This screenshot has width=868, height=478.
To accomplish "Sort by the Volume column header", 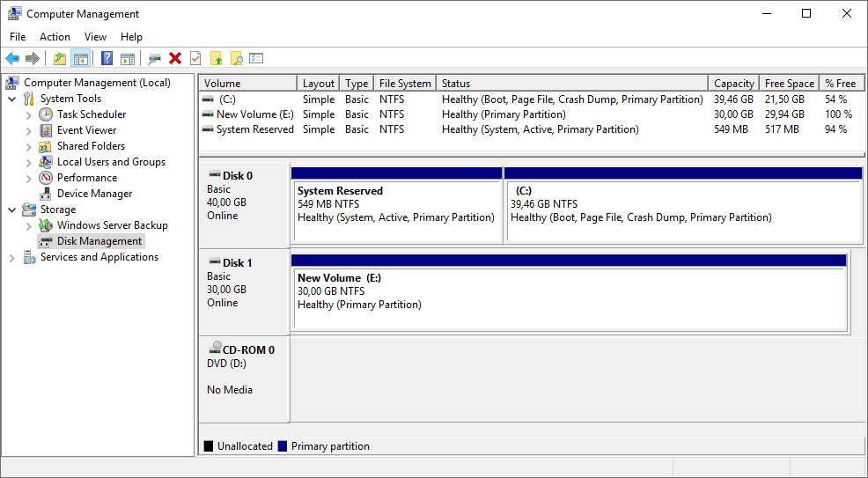I will pyautogui.click(x=248, y=83).
